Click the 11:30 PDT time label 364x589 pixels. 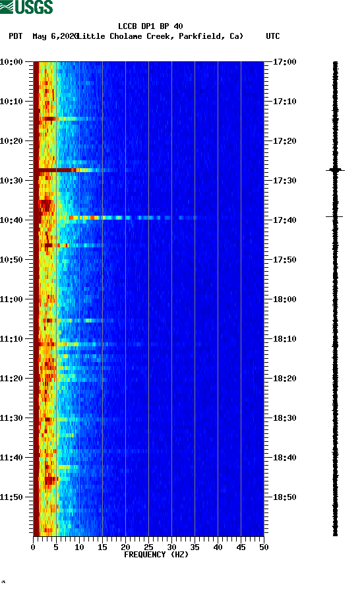tap(11, 418)
